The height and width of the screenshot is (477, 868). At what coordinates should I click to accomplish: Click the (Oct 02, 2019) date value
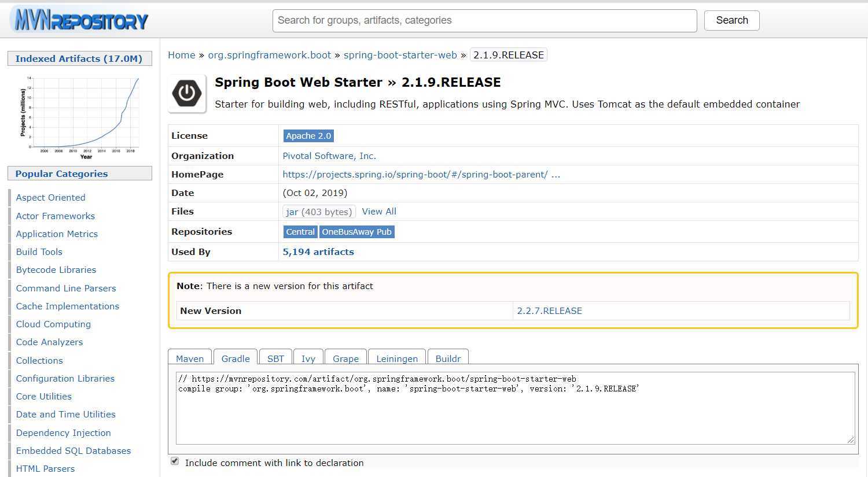315,193
